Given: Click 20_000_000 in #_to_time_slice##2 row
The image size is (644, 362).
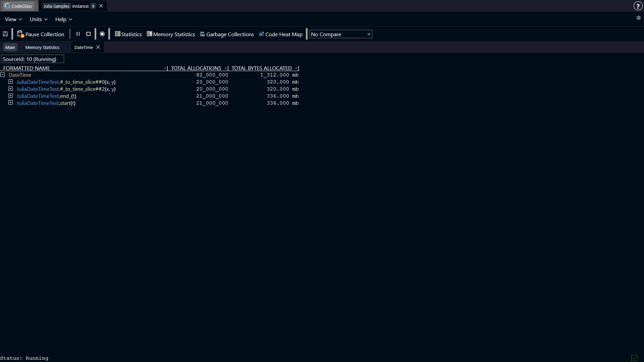Looking at the screenshot, I should click(x=212, y=89).
